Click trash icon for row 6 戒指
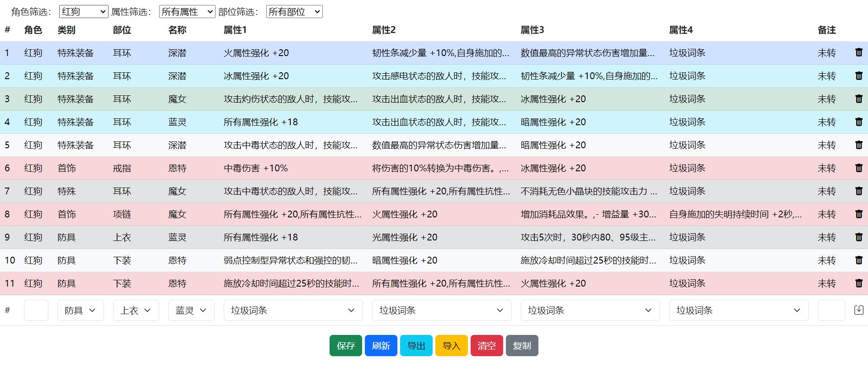The image size is (868, 386). 859,168
